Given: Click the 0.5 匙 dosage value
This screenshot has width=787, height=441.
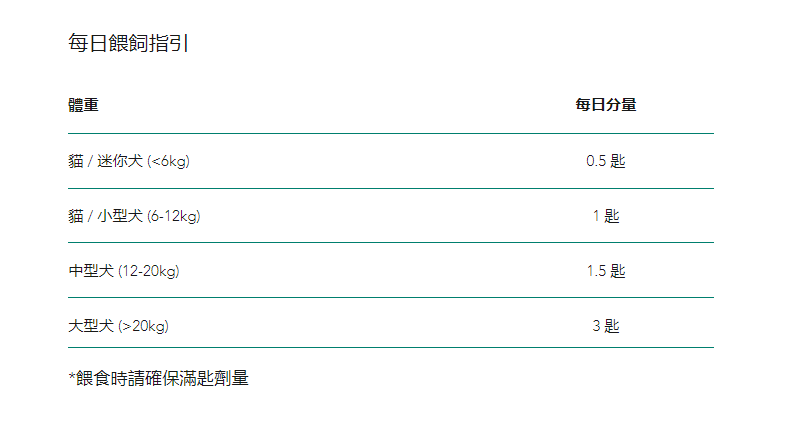Looking at the screenshot, I should (605, 161).
